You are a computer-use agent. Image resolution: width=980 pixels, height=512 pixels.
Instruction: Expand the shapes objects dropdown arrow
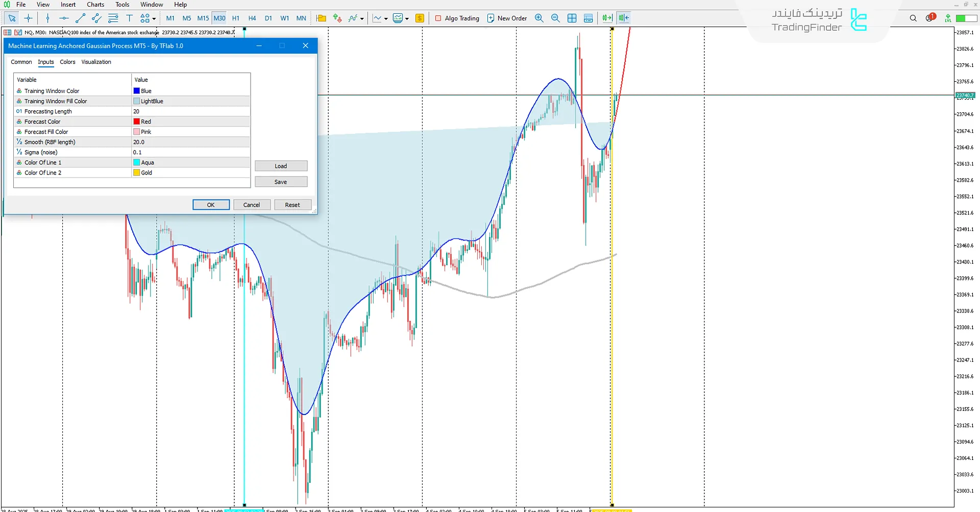[x=154, y=19]
